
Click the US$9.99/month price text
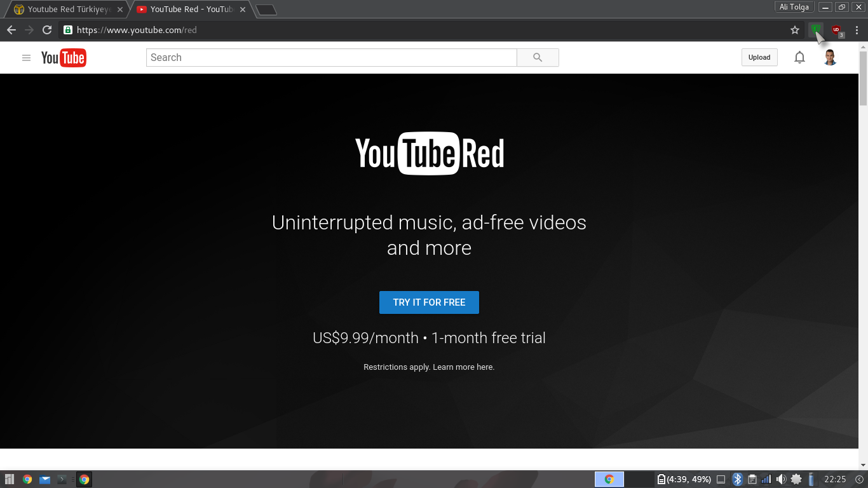coord(365,337)
